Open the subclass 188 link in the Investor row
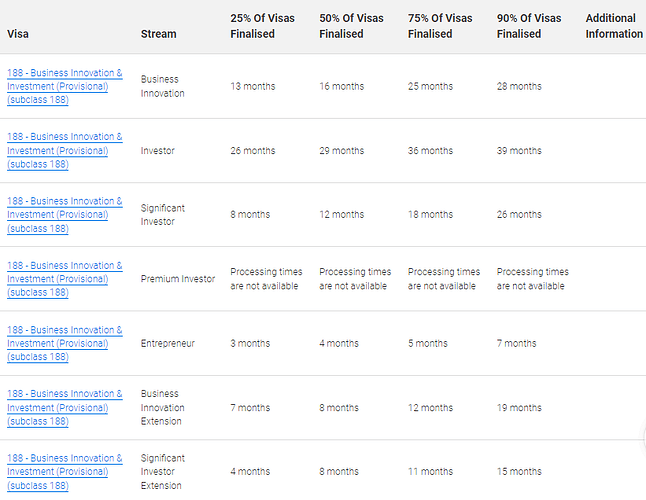This screenshot has height=500, width=646. point(65,150)
